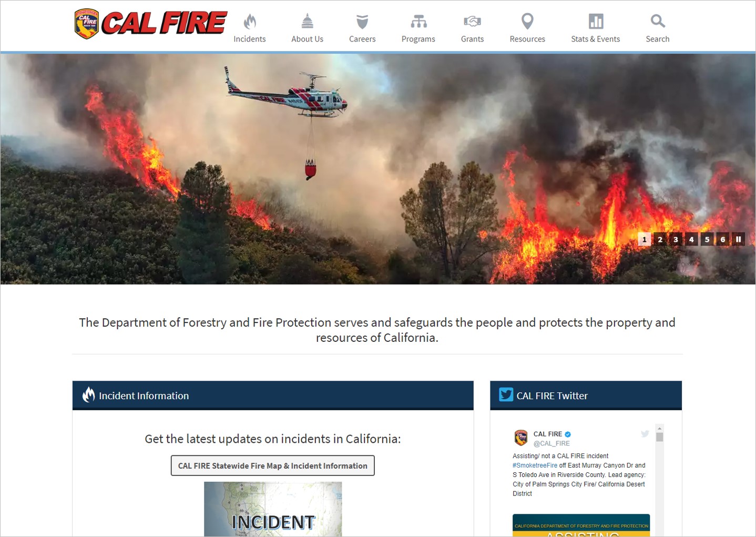756x537 pixels.
Task: Switch to slide 2 of carousel
Action: coord(660,239)
